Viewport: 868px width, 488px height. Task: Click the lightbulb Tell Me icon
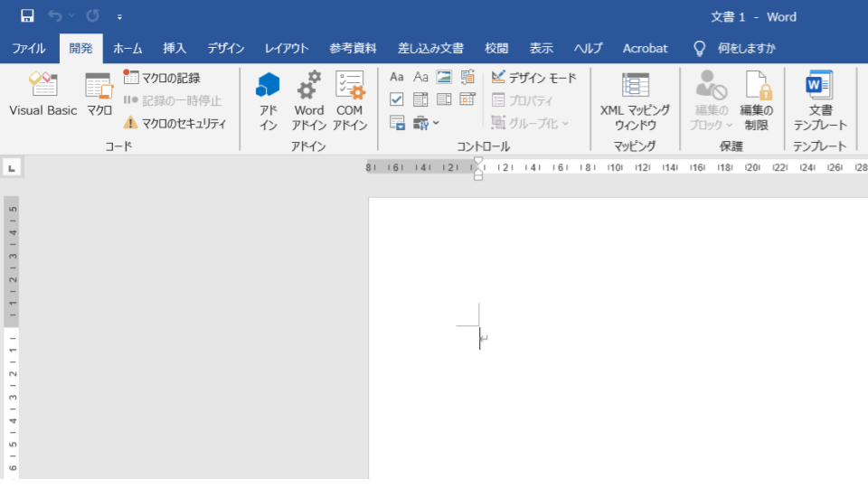tap(700, 49)
